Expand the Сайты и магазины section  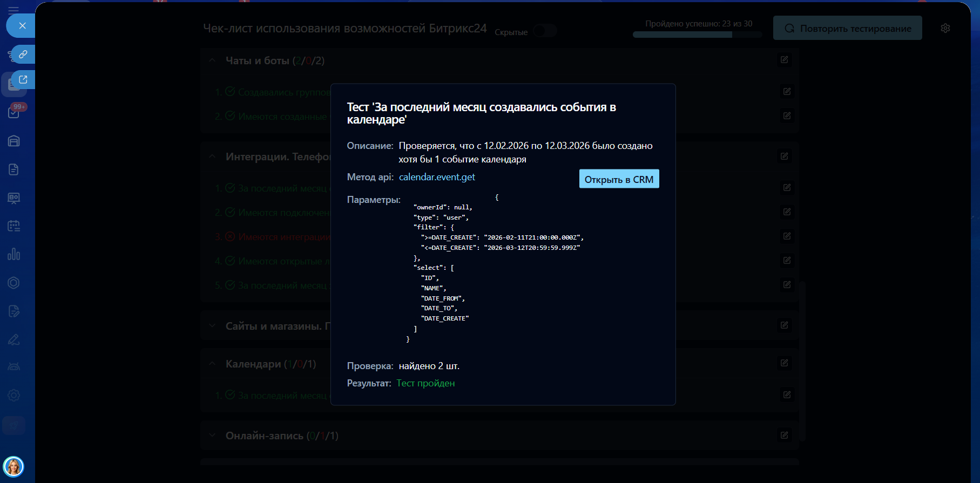pyautogui.click(x=212, y=326)
